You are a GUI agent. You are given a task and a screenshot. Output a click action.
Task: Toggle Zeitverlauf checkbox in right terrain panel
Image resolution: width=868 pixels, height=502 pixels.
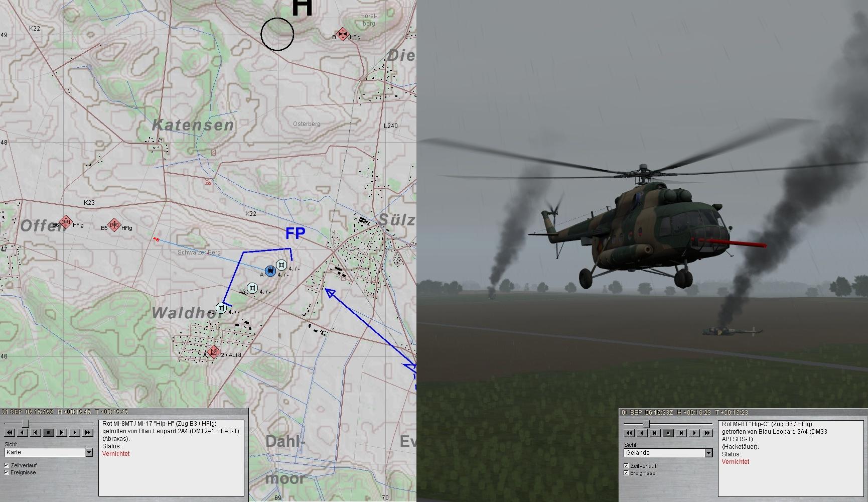coord(626,466)
